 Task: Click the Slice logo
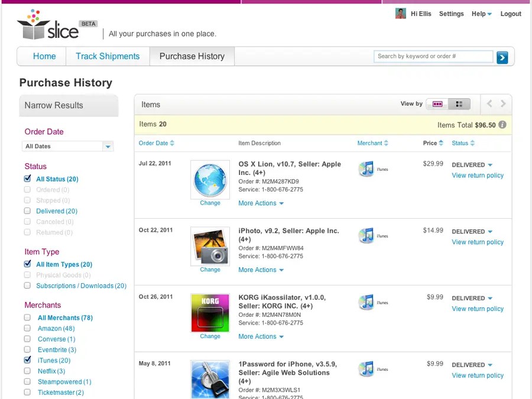47,25
